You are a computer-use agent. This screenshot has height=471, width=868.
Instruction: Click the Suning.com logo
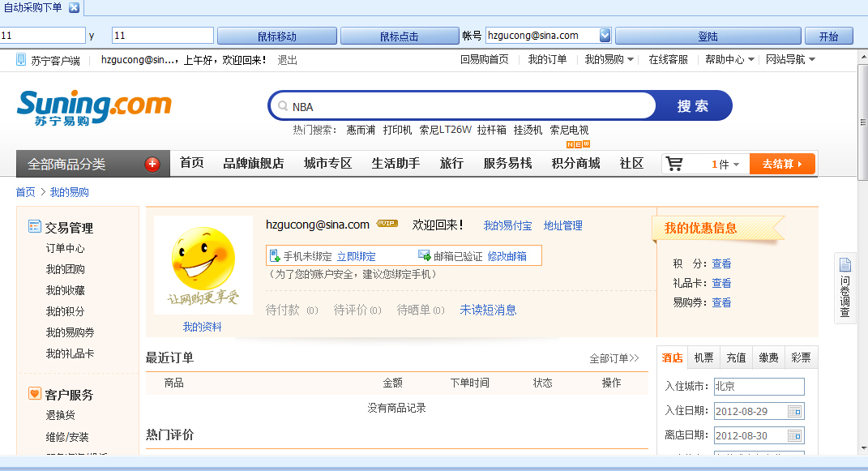click(x=94, y=108)
